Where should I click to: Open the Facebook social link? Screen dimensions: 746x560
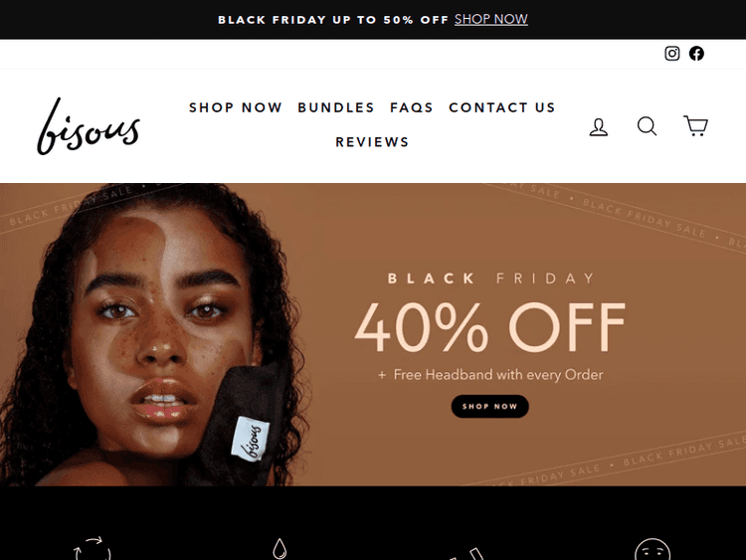pos(696,54)
